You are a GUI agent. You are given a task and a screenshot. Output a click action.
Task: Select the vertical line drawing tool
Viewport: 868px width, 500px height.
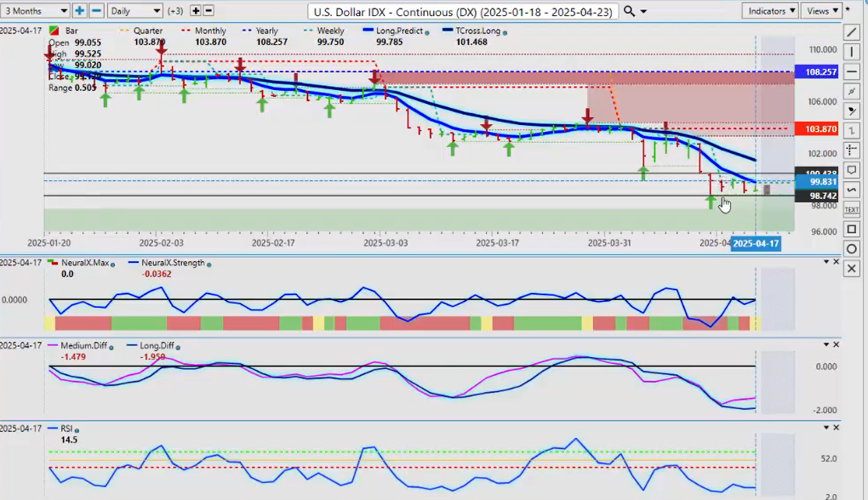(852, 52)
